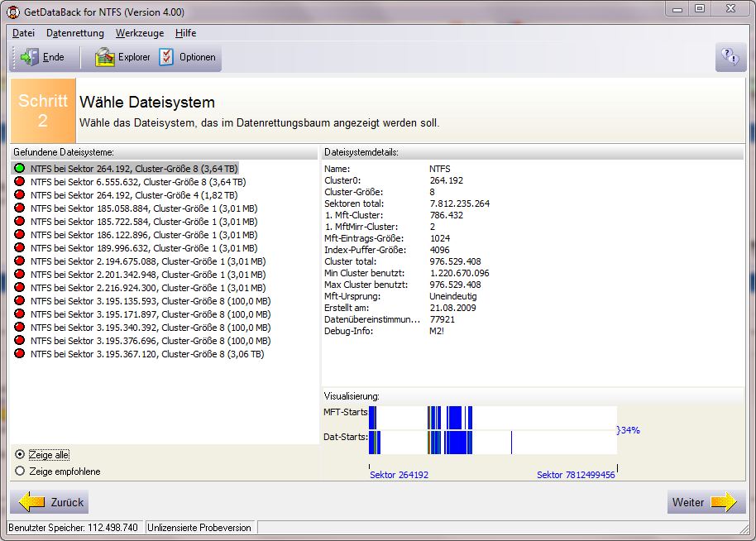756x541 pixels.
Task: Select NTFS bei Sektor 3.195.135.593 row
Action: [x=151, y=301]
